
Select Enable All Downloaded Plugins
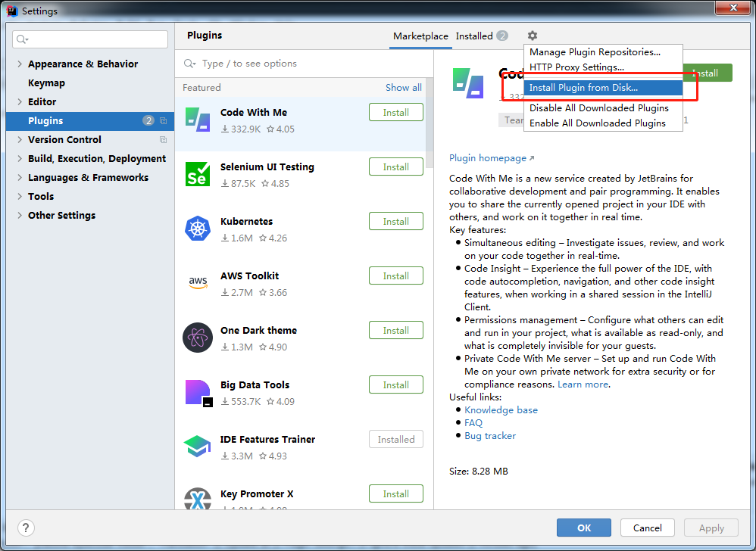point(603,123)
